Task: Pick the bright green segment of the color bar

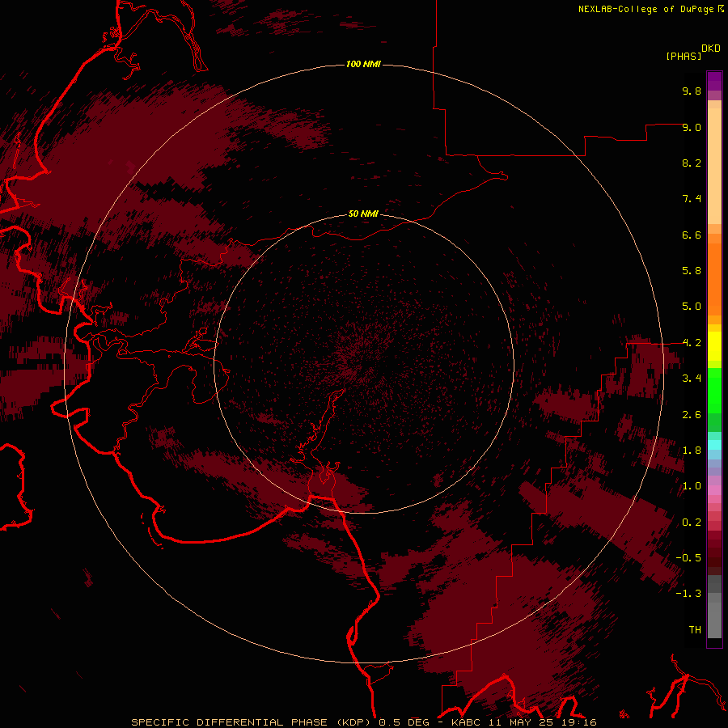Action: 714,390
